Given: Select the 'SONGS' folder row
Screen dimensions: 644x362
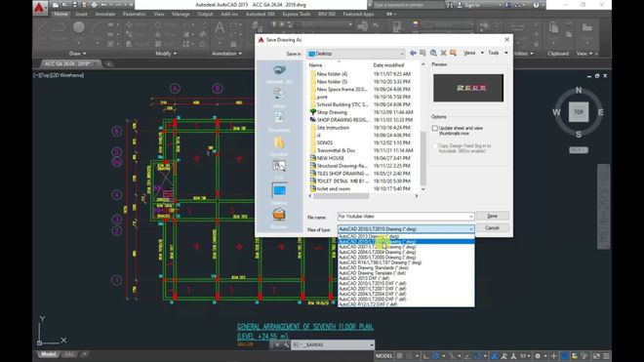Looking at the screenshot, I should pos(364,142).
